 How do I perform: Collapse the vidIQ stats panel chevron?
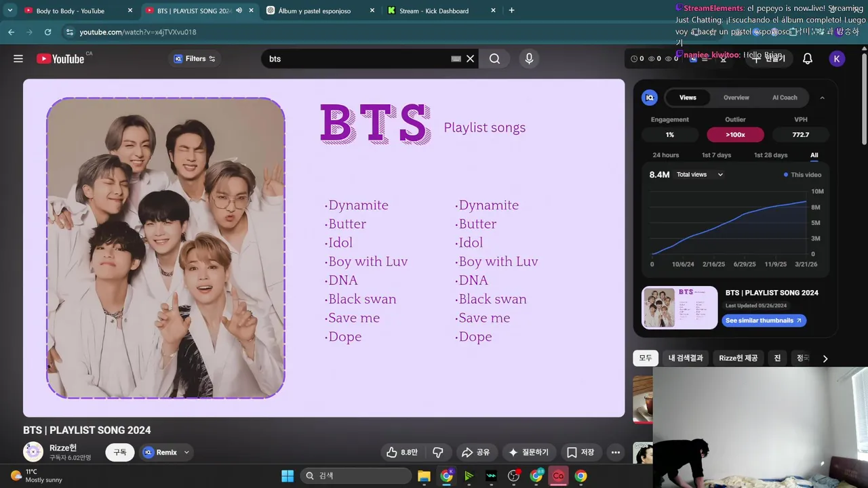click(822, 98)
